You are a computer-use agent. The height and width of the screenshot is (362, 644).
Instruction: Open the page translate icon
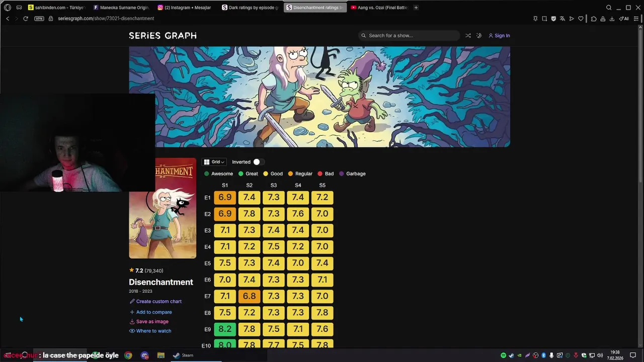562,19
